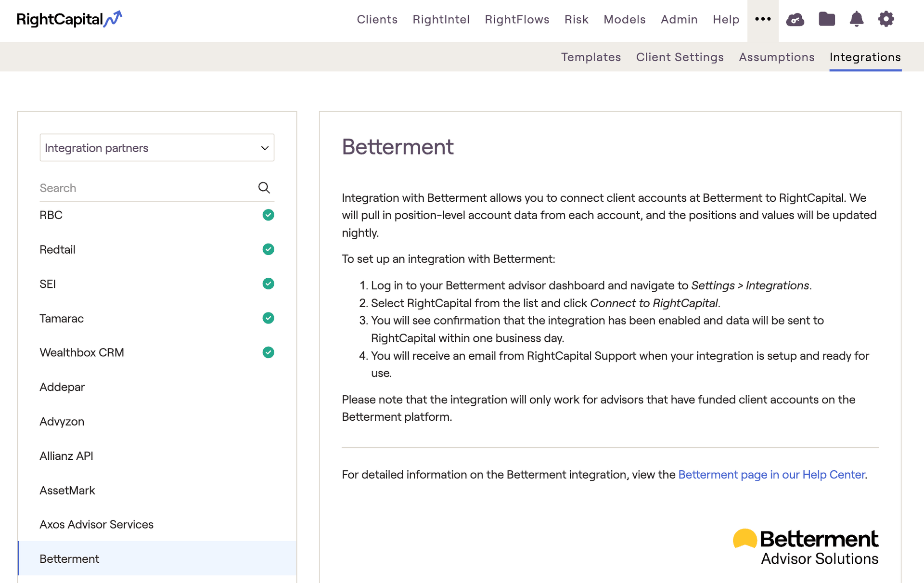Click the cloud key icon
924x583 pixels.
pyautogui.click(x=795, y=20)
